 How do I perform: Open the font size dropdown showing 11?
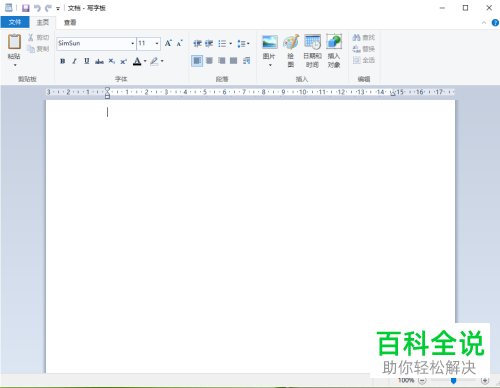pyautogui.click(x=157, y=43)
